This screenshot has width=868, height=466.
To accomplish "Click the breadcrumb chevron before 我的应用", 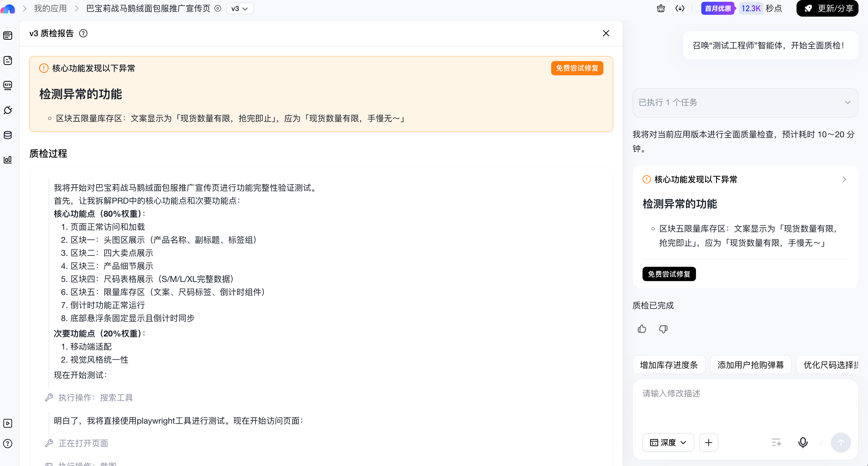I will [24, 8].
